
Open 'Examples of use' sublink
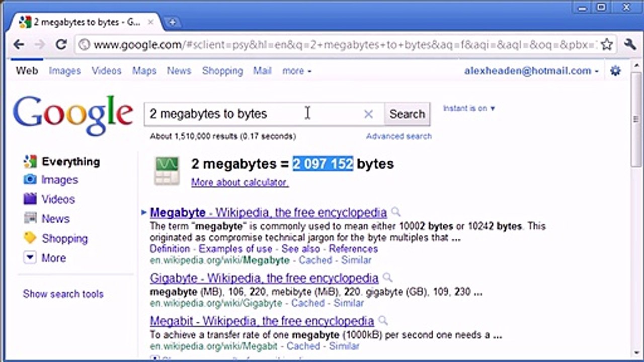(x=235, y=249)
